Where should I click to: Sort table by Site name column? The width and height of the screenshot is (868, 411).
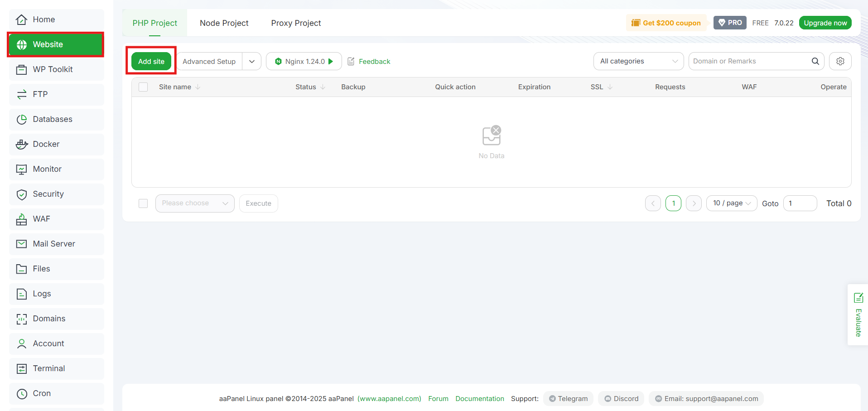175,87
